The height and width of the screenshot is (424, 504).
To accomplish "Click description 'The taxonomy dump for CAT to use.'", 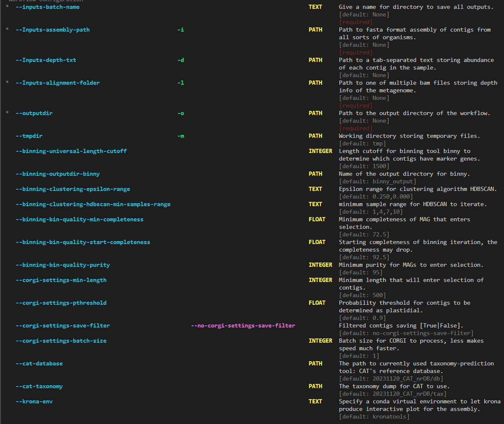I will 395,386.
